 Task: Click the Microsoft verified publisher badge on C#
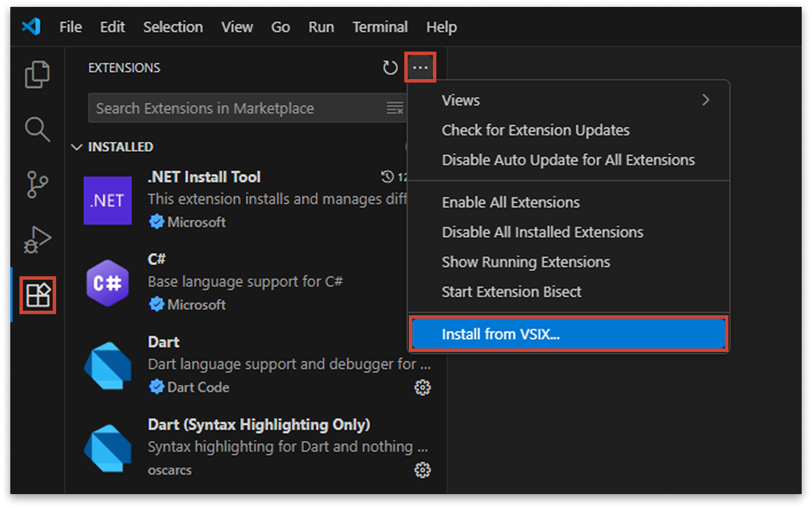pos(156,304)
